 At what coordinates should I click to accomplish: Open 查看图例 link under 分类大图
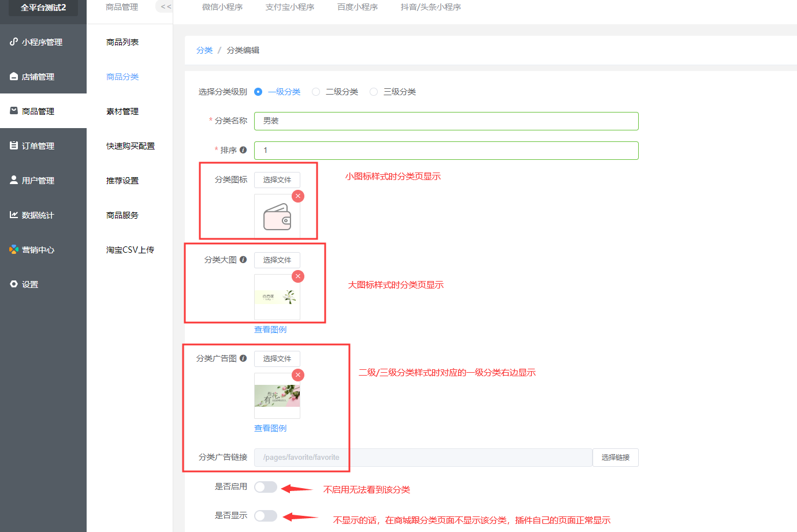(270, 329)
